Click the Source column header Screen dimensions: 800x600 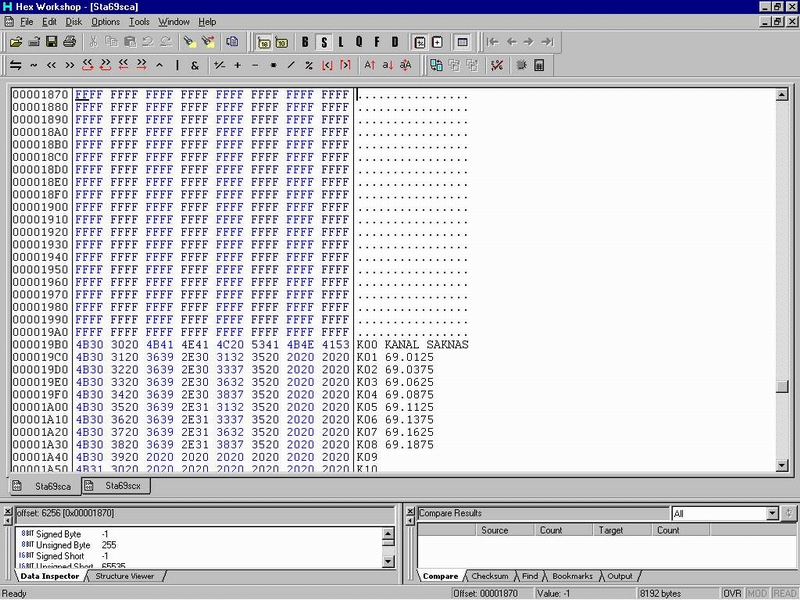tap(494, 530)
